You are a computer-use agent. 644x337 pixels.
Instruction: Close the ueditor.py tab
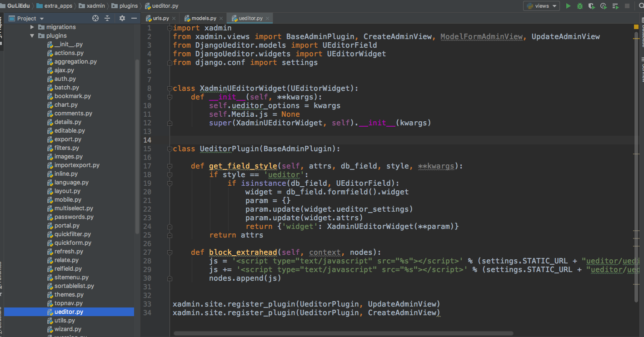(268, 18)
